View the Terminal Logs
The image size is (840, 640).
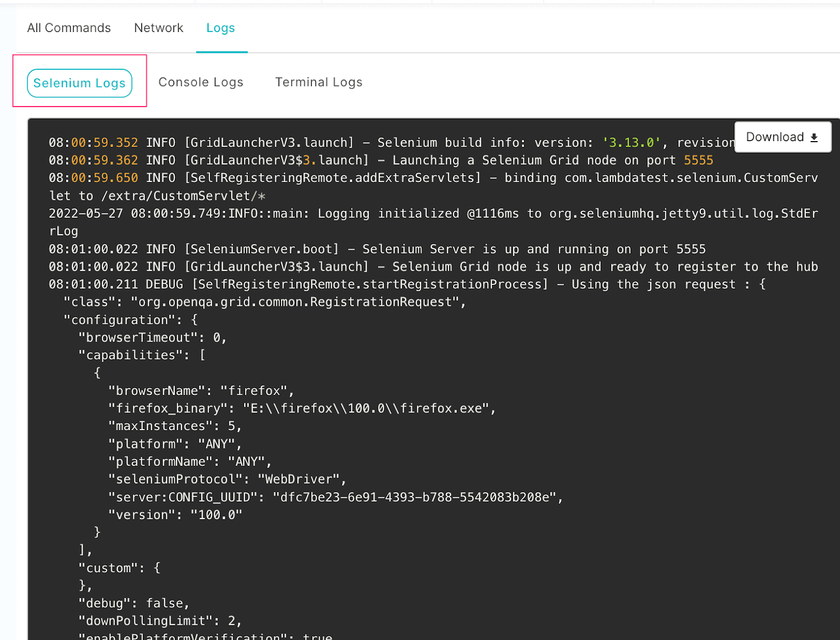[319, 82]
